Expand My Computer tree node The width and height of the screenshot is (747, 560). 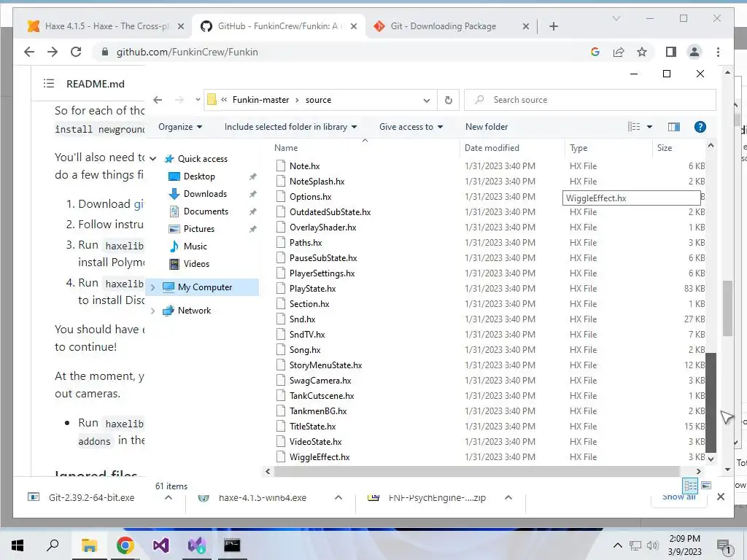[152, 287]
